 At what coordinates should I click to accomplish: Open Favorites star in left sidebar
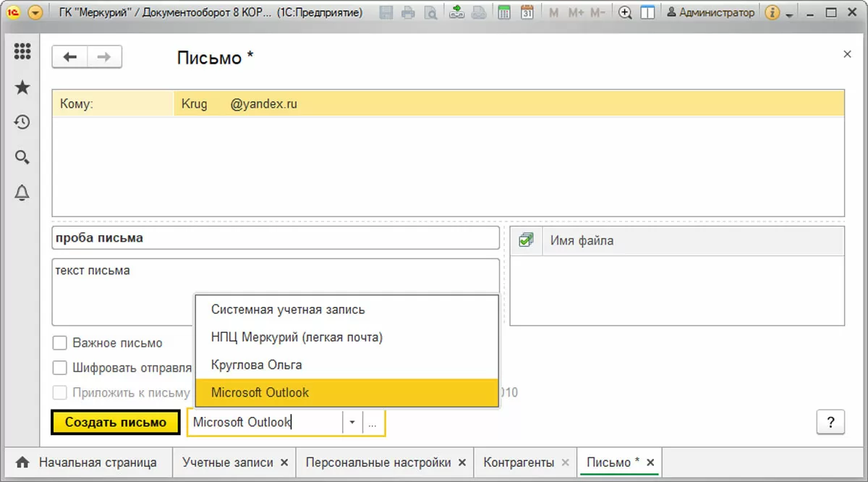pos(22,88)
